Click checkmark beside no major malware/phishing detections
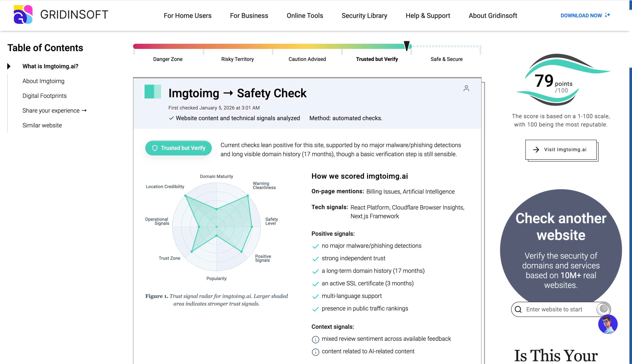Screen dimensions: 632x364 click(x=316, y=246)
